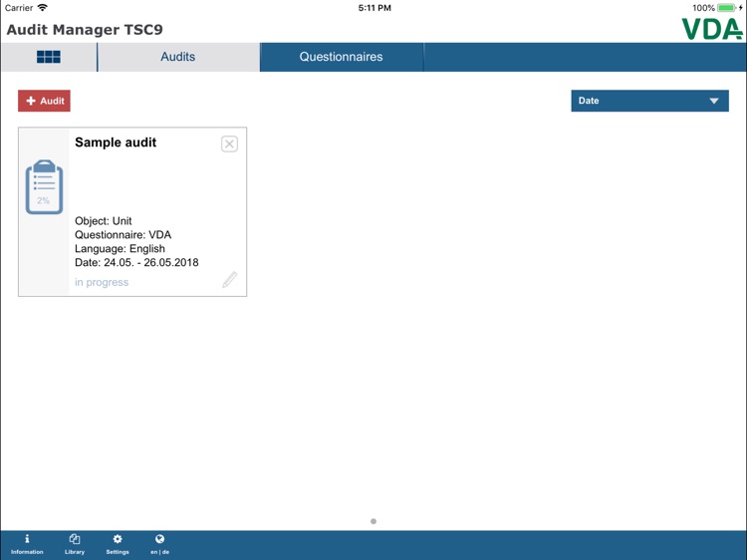Open the Library in bottom bar

tap(75, 544)
